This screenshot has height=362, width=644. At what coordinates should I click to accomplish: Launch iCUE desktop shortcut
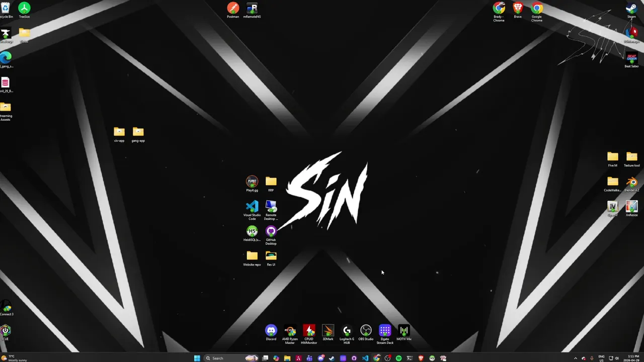coord(6,332)
